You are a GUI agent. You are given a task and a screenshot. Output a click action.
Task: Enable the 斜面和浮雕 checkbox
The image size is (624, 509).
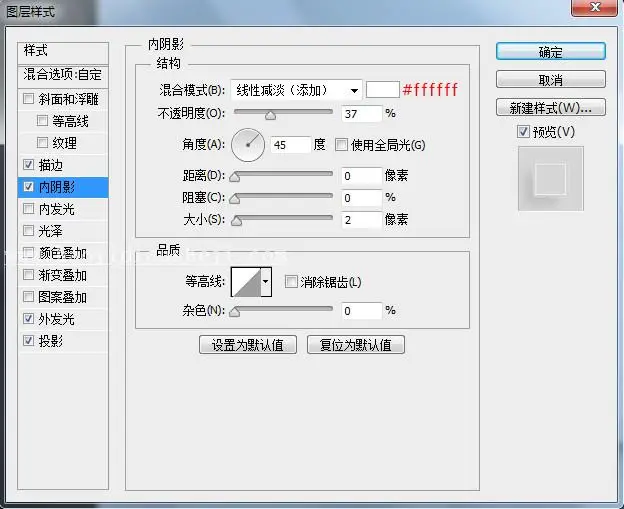[29, 98]
